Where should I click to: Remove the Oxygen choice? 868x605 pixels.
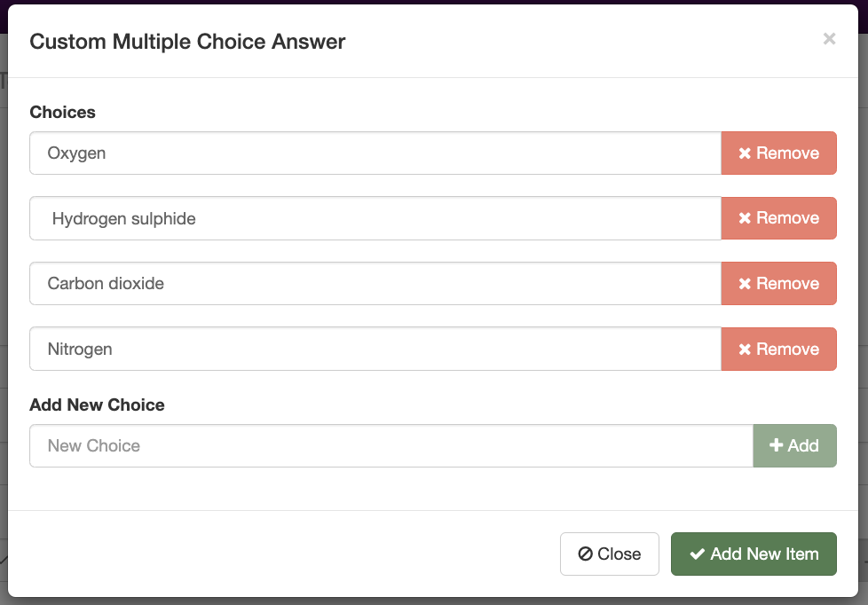(778, 153)
